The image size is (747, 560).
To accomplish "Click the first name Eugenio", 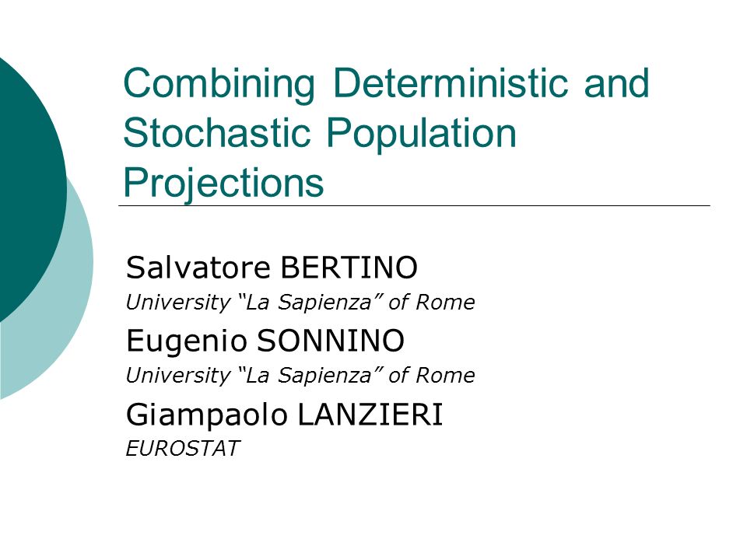I will click(x=187, y=341).
